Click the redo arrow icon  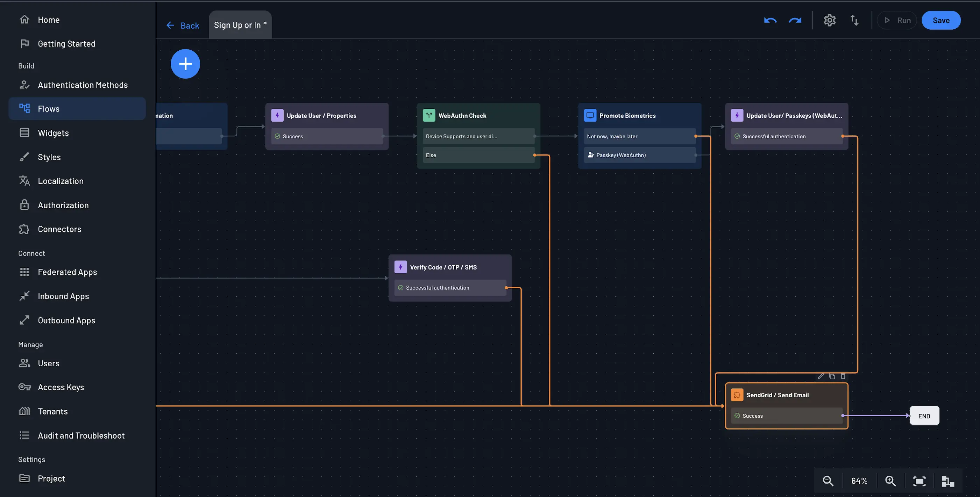click(795, 21)
